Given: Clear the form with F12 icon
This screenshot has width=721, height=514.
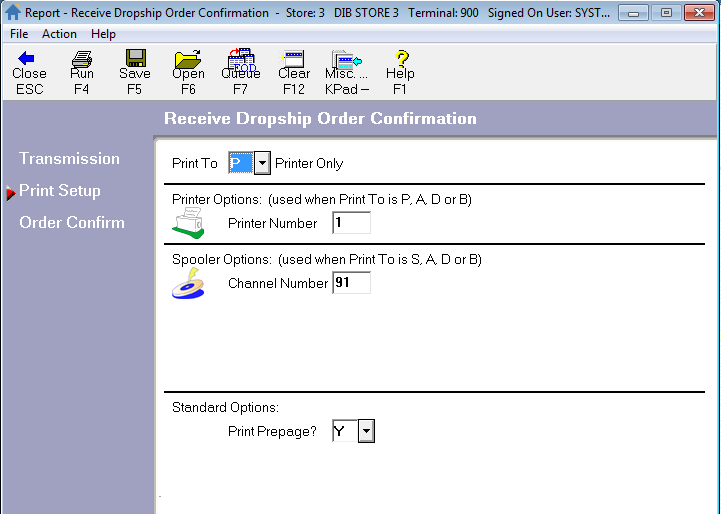Looking at the screenshot, I should (x=292, y=59).
